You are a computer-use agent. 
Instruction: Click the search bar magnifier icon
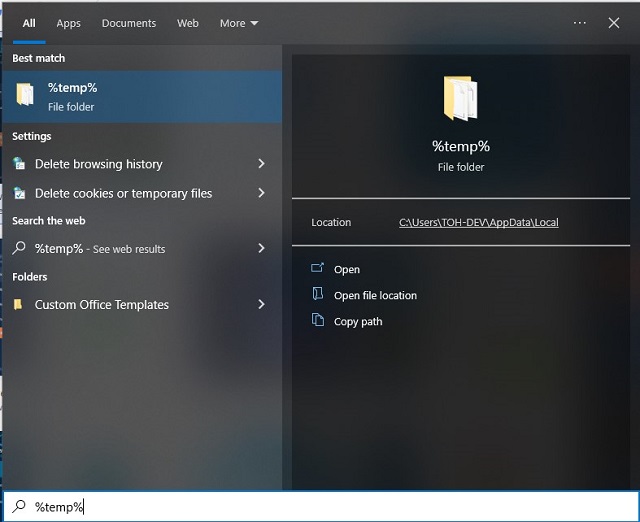19,506
